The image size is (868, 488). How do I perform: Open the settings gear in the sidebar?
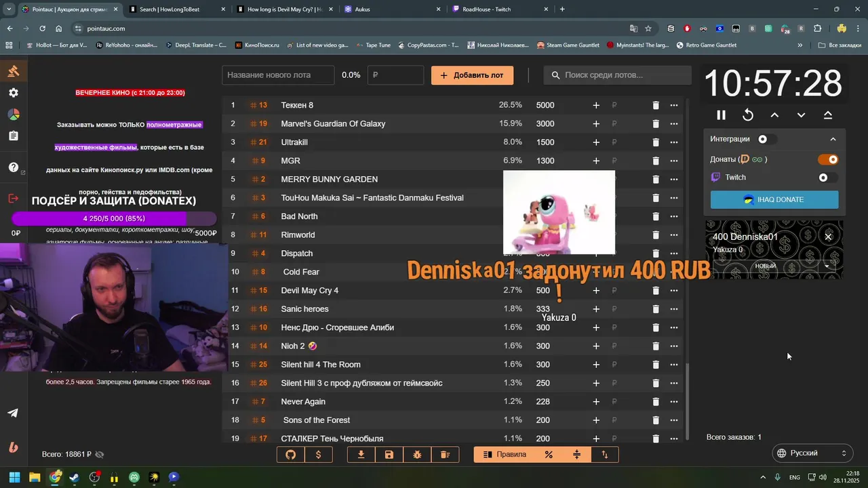(14, 93)
